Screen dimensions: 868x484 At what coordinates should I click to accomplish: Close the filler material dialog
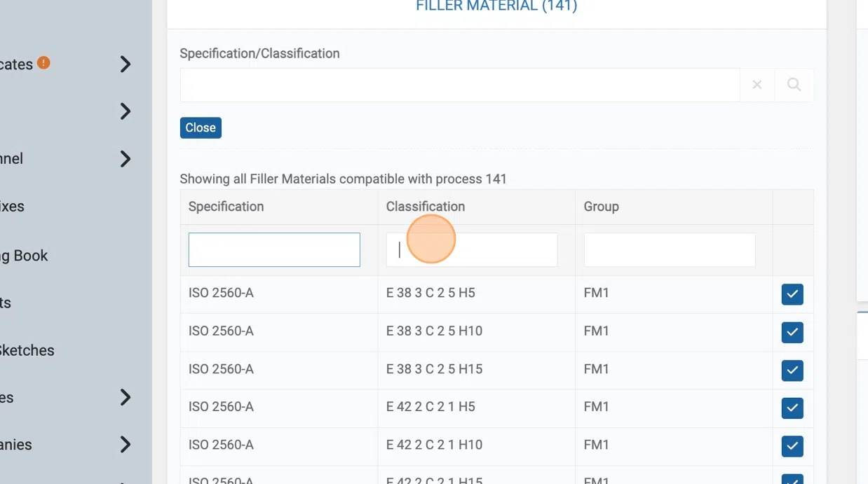[201, 127]
